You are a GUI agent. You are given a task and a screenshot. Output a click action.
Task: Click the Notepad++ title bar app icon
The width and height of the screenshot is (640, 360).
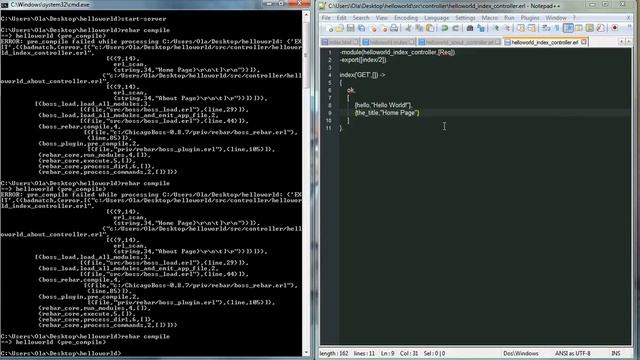pos(322,6)
